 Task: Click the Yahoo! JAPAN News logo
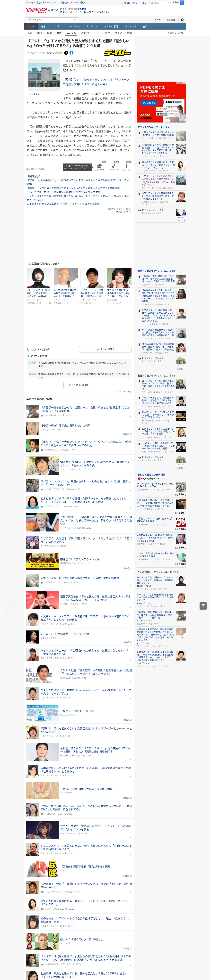[x=42, y=10]
